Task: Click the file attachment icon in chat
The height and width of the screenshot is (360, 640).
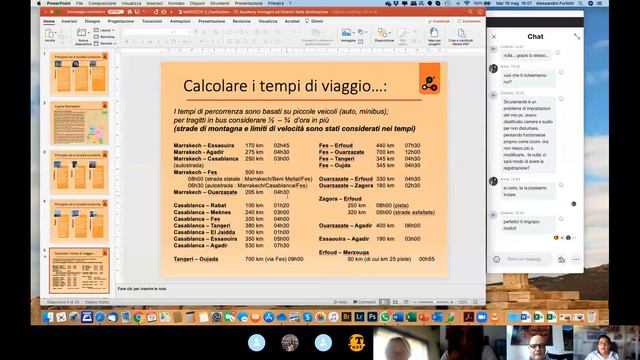Action: click(561, 260)
